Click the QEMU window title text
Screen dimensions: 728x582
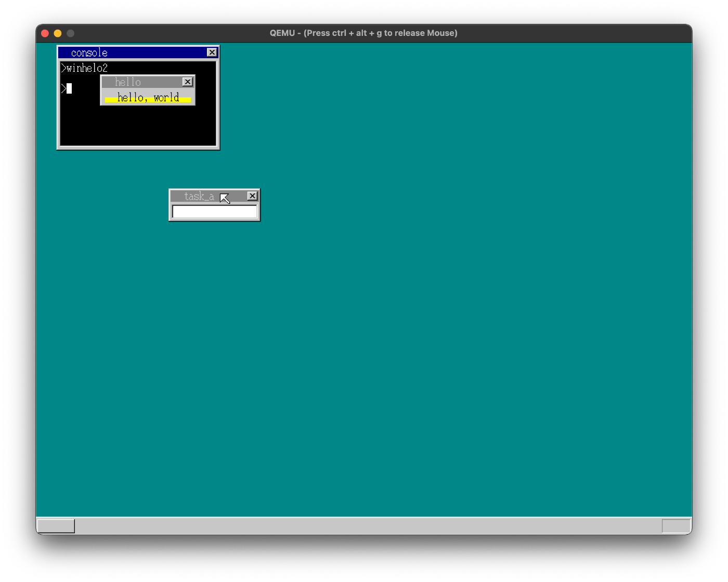tap(363, 33)
